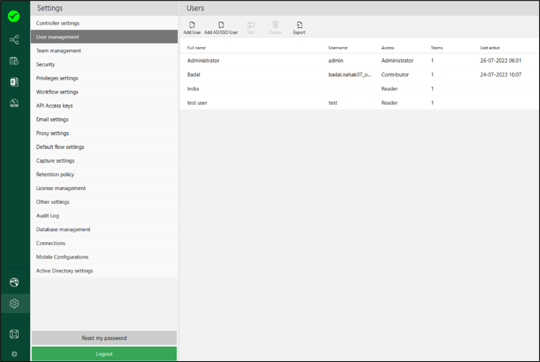Open the schedule calendar sidebar icon
Viewport: 540px width, 362px height.
(x=14, y=61)
